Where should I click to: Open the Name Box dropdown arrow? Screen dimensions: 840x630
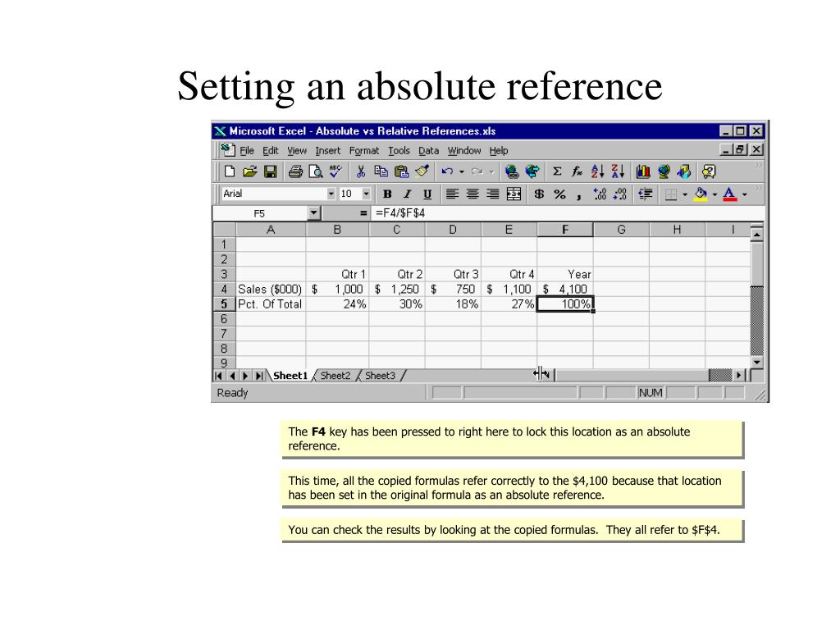(314, 213)
